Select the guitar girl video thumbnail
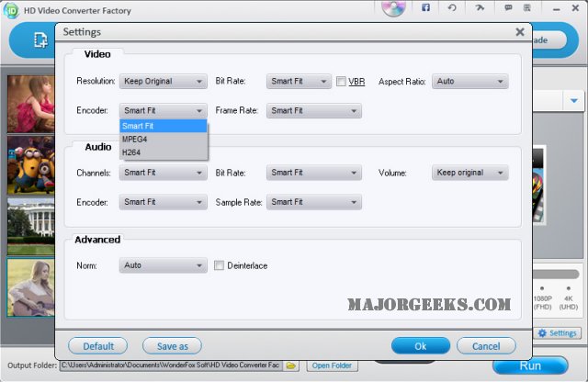The image size is (588, 382). click(x=30, y=288)
